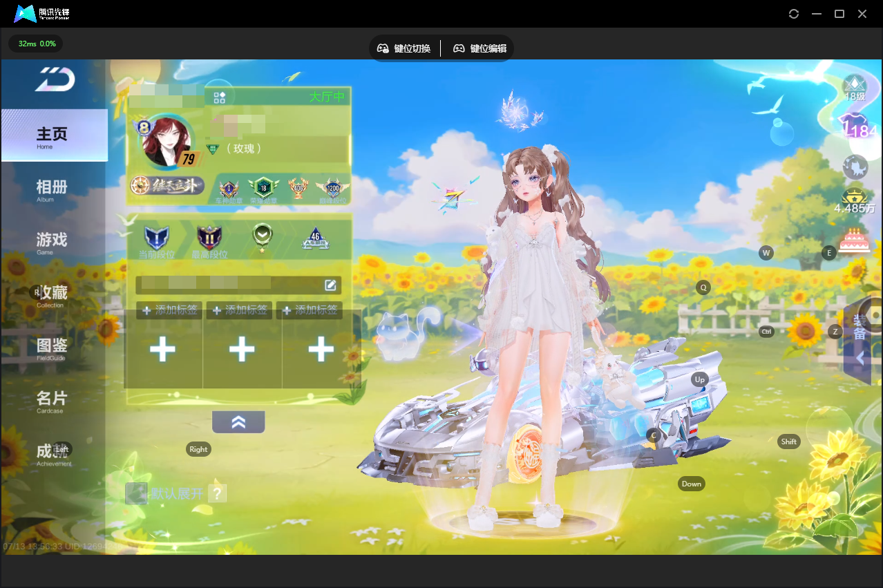Image resolution: width=883 pixels, height=588 pixels.
Task: Expand the green badge with down chevron
Action: [x=262, y=236]
